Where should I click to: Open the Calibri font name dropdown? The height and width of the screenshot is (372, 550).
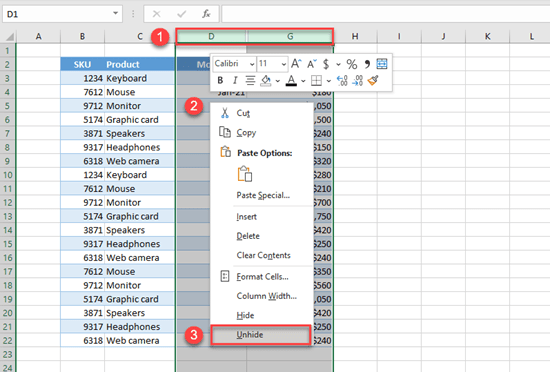click(x=252, y=64)
